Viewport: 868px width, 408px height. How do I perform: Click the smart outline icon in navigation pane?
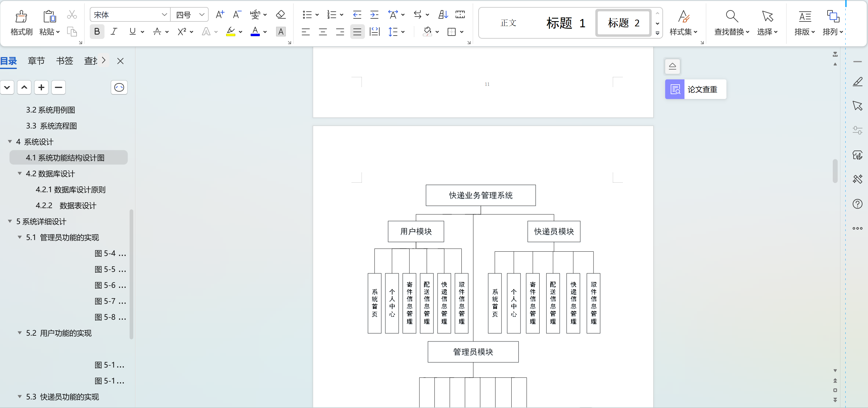point(119,88)
